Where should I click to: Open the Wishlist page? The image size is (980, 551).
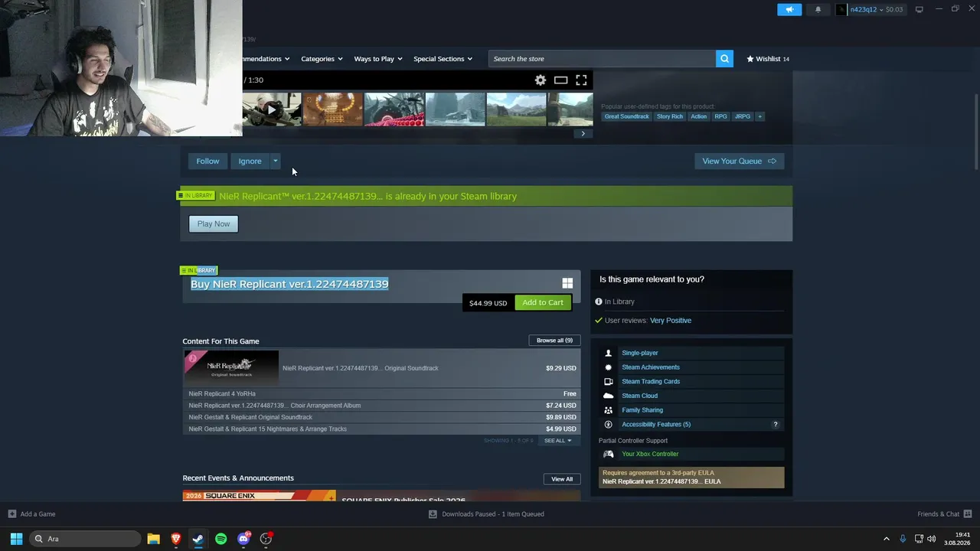[x=768, y=59]
